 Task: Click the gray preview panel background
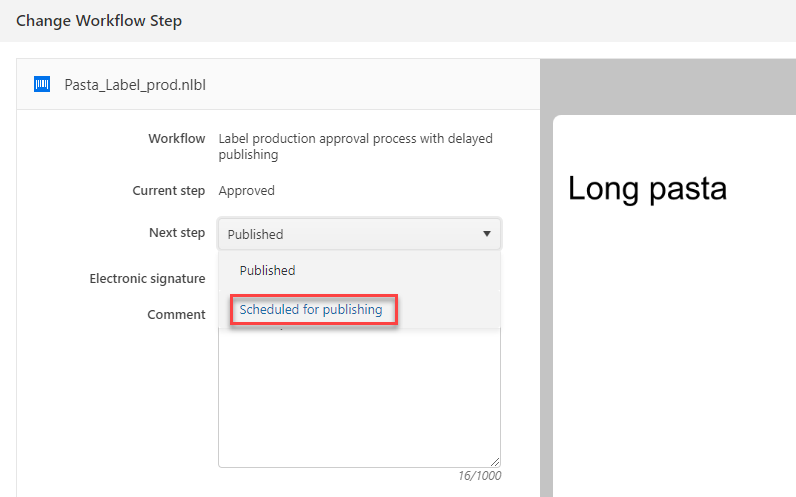(x=668, y=86)
